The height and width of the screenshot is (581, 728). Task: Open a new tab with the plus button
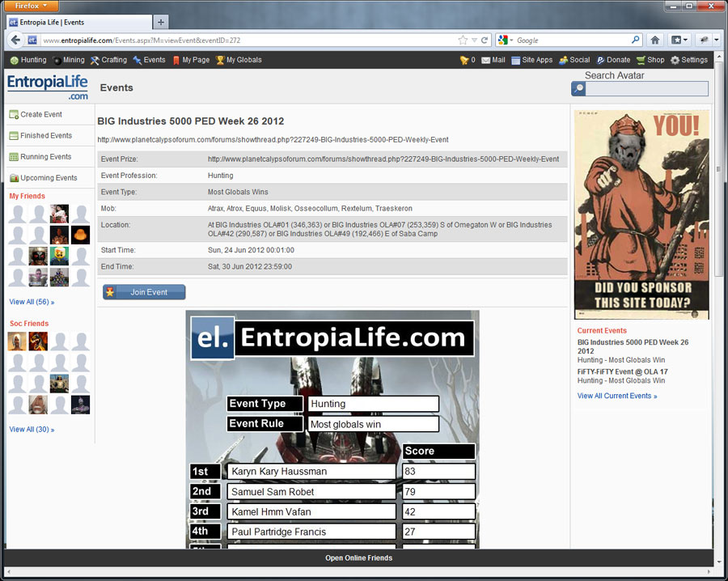coord(161,22)
